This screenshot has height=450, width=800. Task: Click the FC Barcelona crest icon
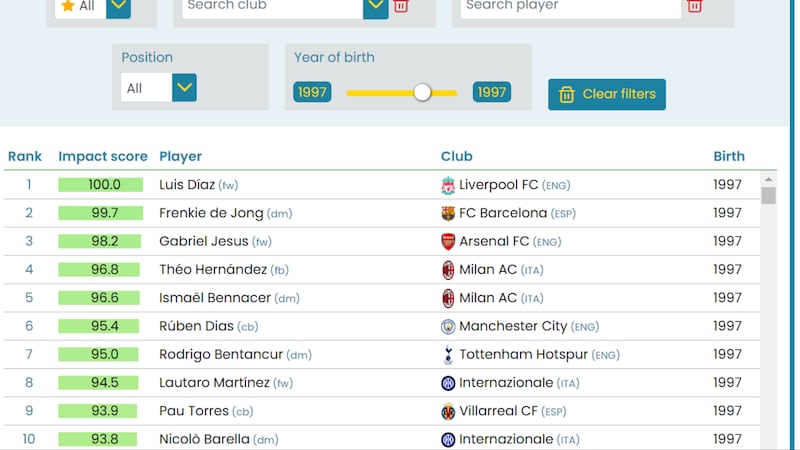point(448,213)
